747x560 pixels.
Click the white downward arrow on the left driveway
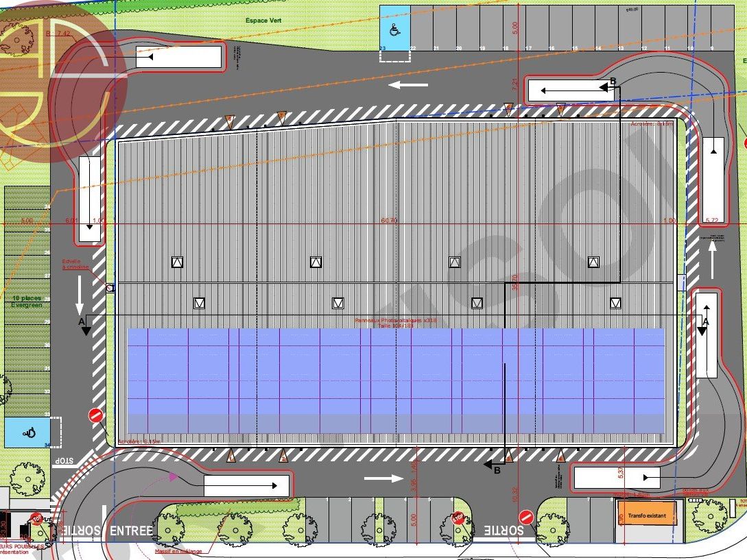[x=80, y=295]
